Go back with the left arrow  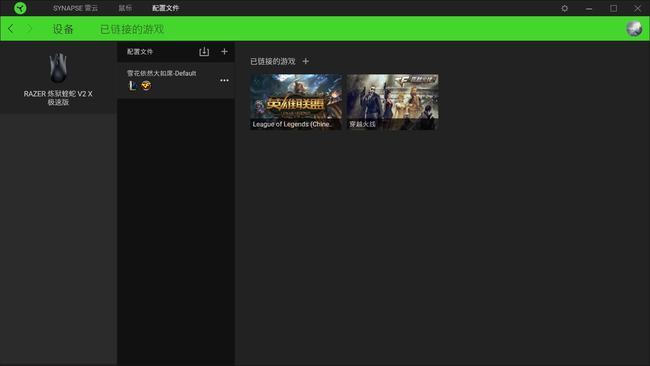[x=11, y=29]
